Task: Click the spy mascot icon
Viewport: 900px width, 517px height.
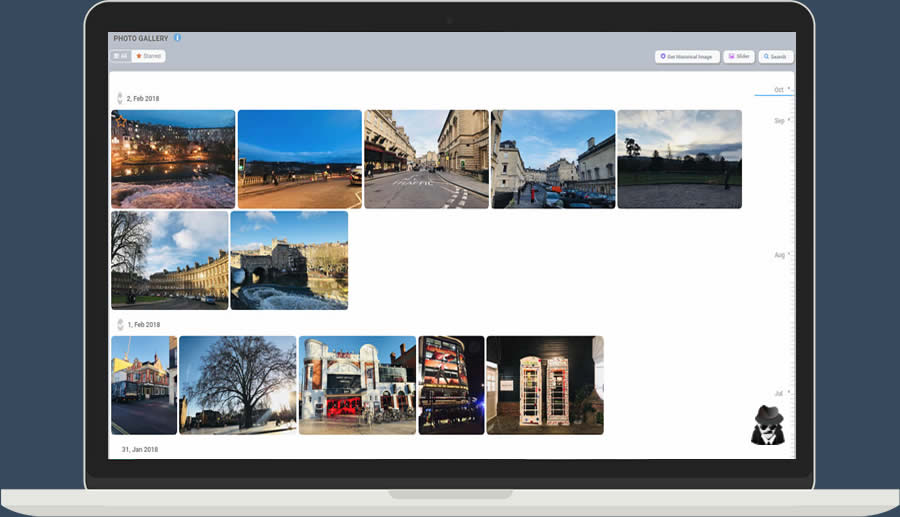Action: 767,425
